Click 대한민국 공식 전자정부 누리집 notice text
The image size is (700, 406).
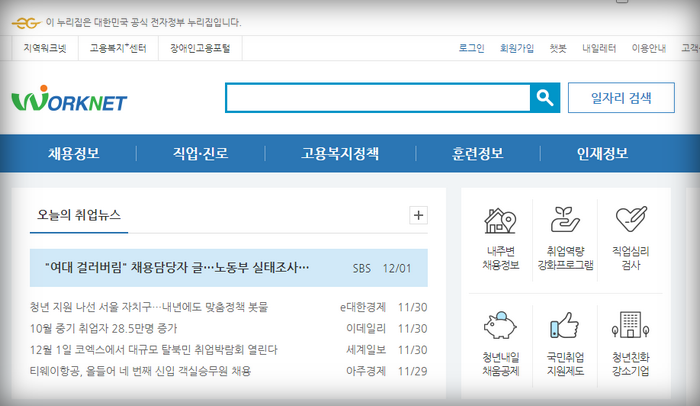tap(143, 22)
